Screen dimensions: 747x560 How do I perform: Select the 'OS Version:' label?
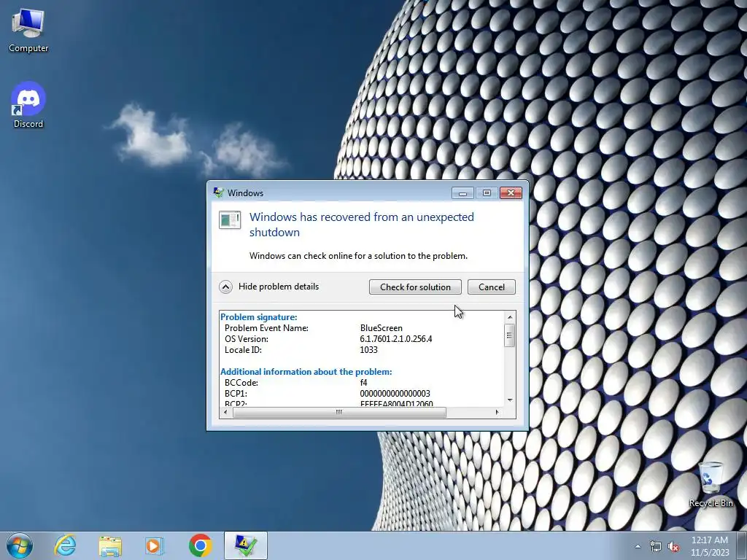247,339
